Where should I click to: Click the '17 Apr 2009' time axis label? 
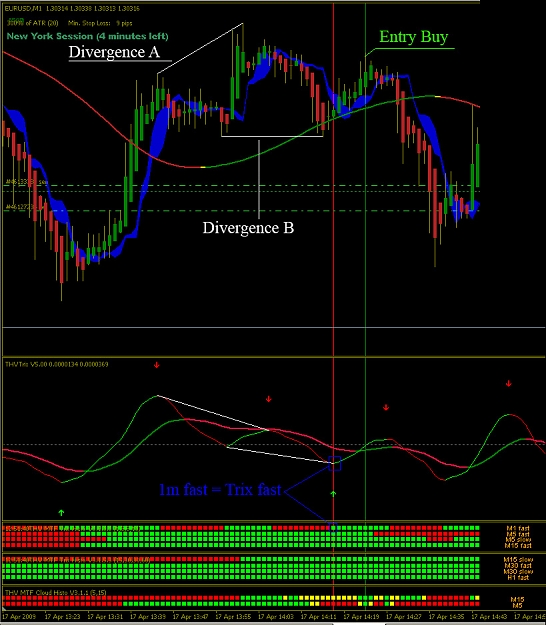click(20, 617)
